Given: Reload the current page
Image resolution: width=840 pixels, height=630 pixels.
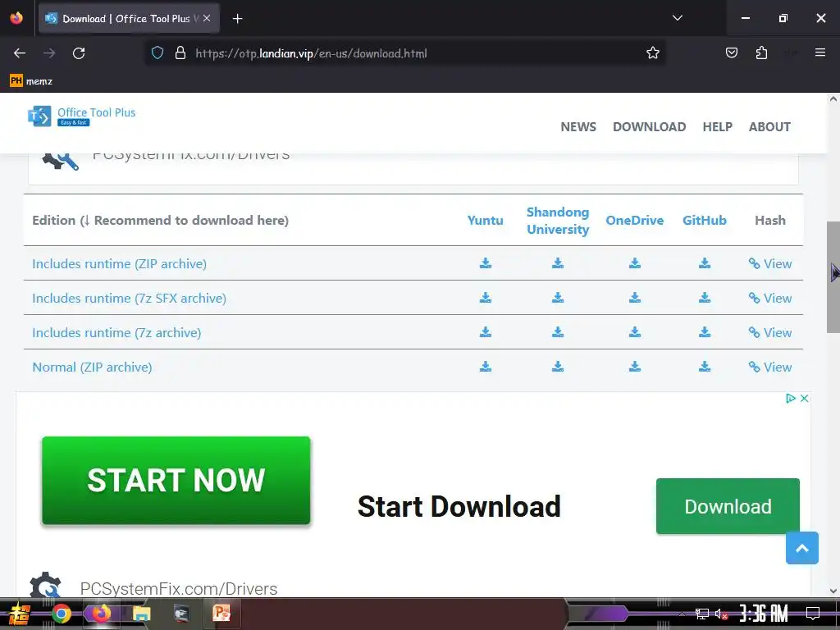Looking at the screenshot, I should pyautogui.click(x=79, y=53).
